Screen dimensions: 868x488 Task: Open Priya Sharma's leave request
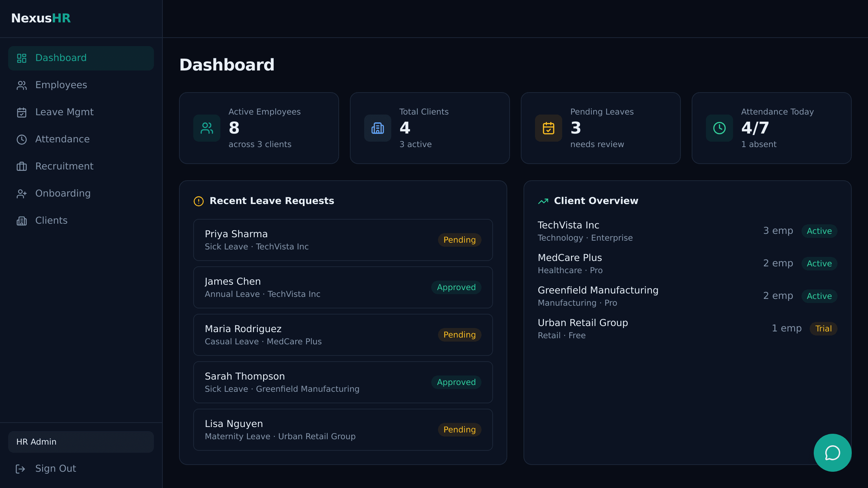pyautogui.click(x=343, y=240)
